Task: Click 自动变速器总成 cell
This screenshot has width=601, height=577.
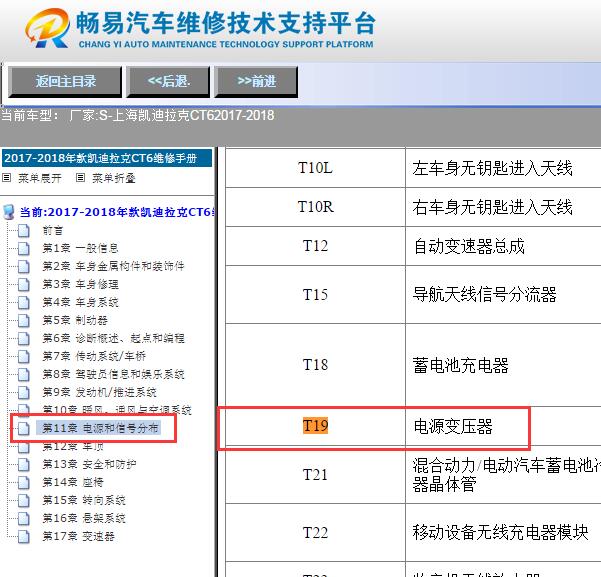Action: point(503,246)
